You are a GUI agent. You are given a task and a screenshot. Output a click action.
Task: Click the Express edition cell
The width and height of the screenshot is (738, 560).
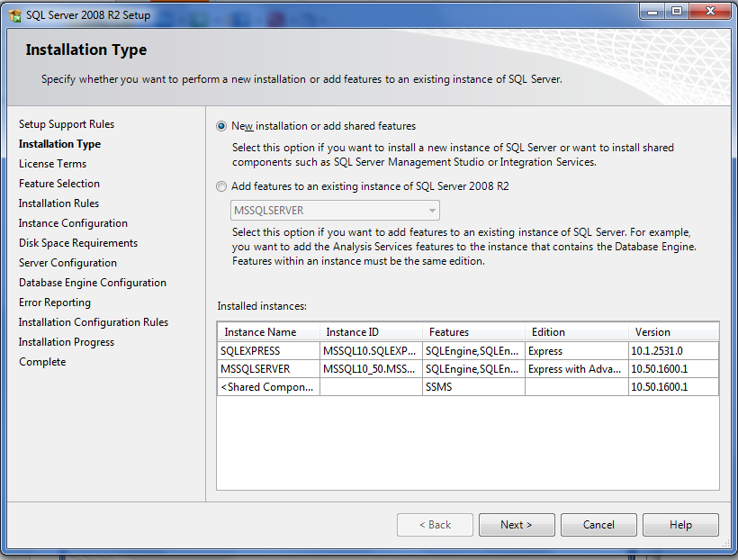pyautogui.click(x=577, y=351)
